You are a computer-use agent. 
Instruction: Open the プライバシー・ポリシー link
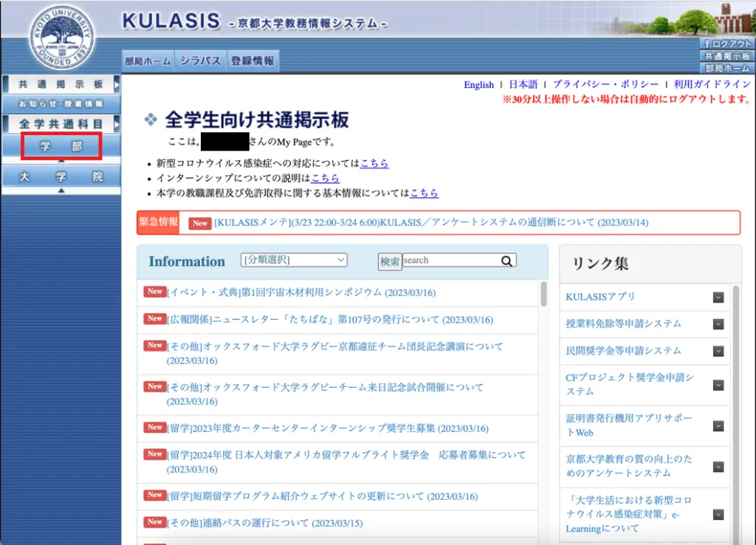pos(605,84)
